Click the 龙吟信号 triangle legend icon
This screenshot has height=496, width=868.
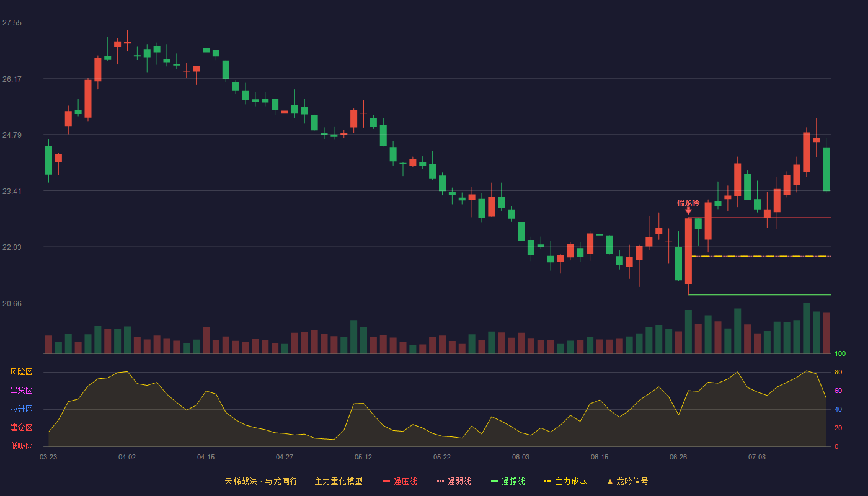610,481
